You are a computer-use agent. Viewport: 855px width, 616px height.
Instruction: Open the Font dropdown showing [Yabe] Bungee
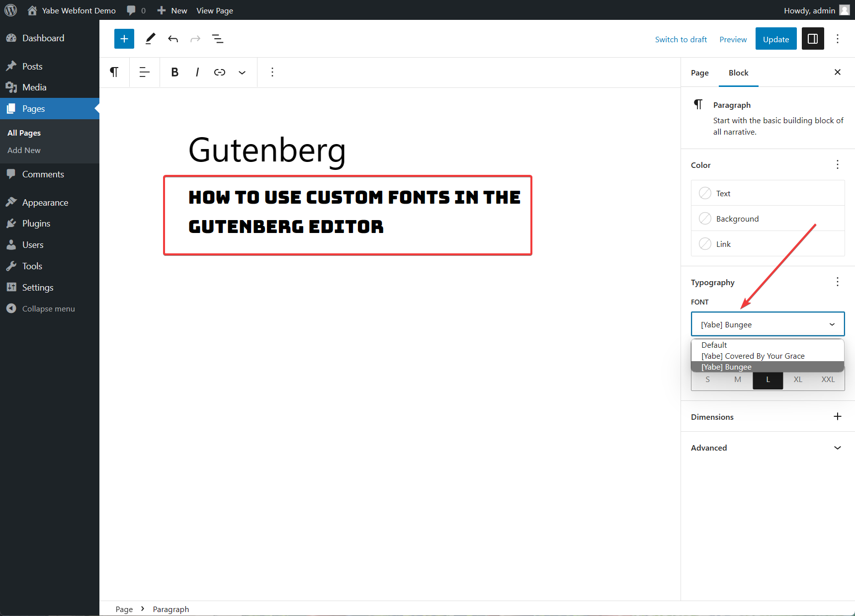click(x=768, y=324)
